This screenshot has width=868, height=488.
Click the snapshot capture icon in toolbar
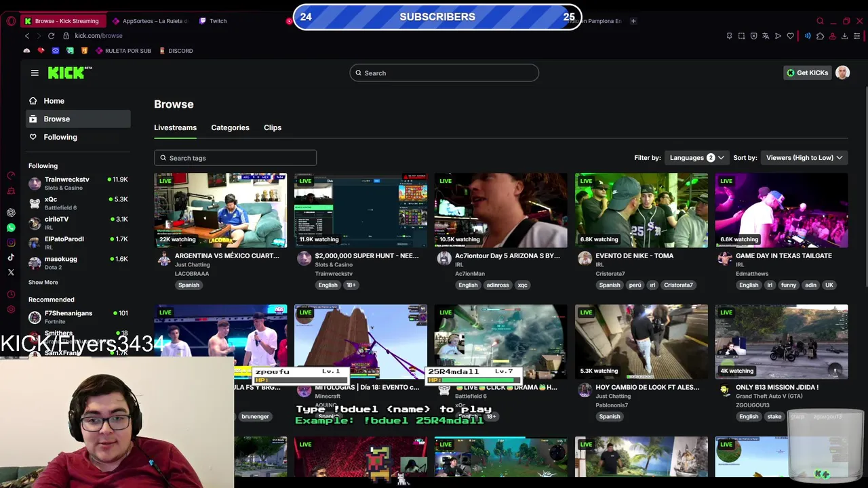click(x=741, y=36)
